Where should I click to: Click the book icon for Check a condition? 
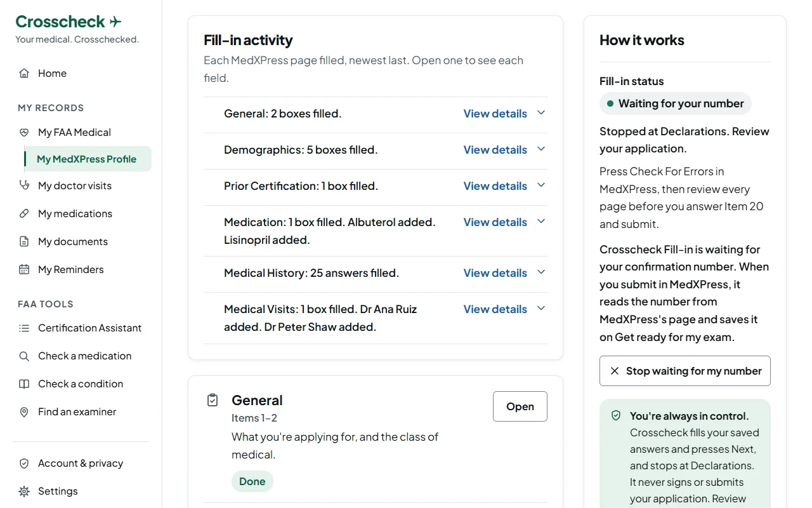point(24,384)
